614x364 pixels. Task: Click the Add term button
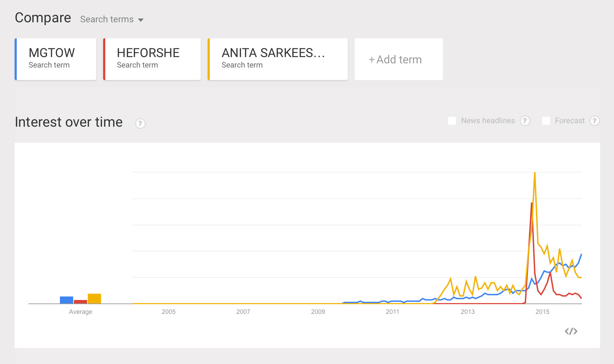point(399,60)
